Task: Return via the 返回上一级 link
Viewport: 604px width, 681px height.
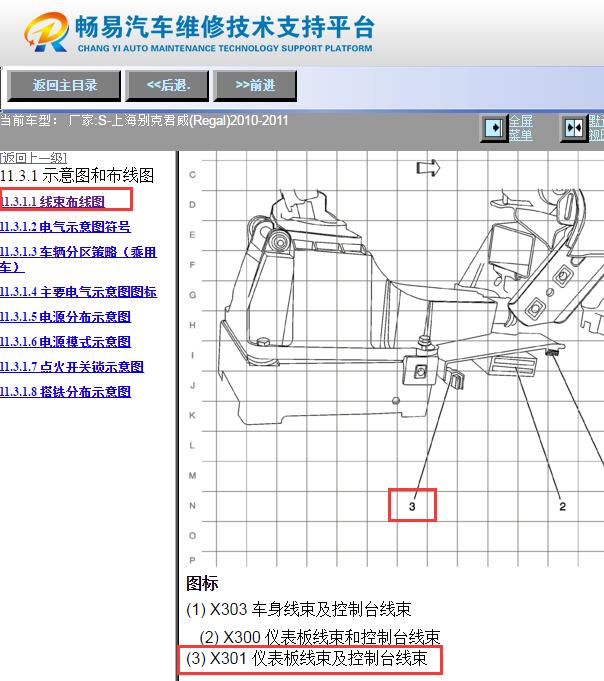Action: tap(33, 157)
